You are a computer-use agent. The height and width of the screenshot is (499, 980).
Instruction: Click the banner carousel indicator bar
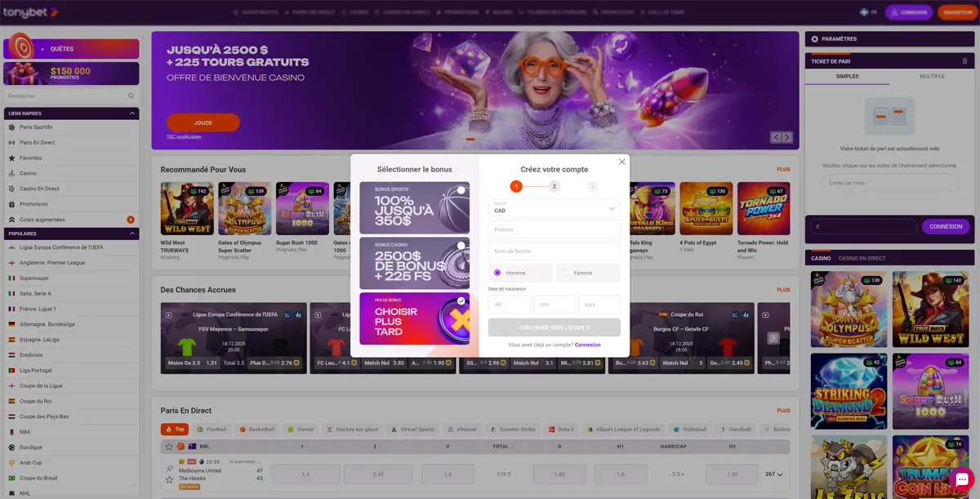click(x=470, y=140)
